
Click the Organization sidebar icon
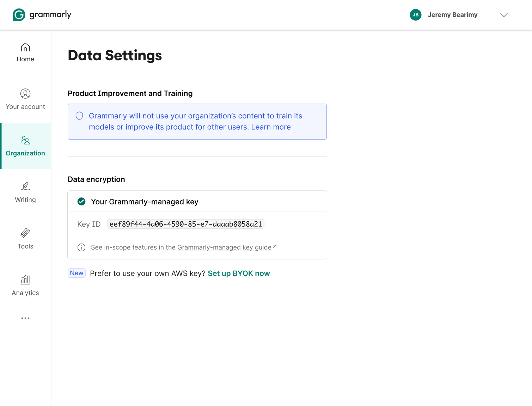(25, 140)
